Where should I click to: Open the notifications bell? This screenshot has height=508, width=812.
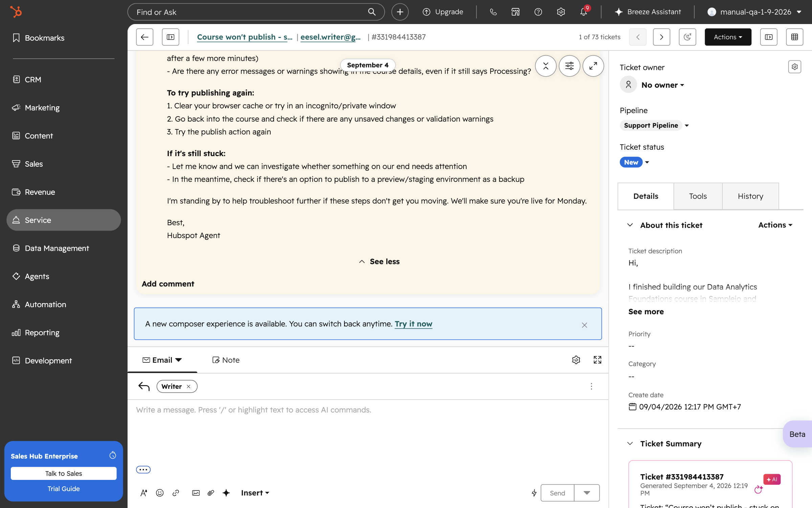pyautogui.click(x=584, y=12)
